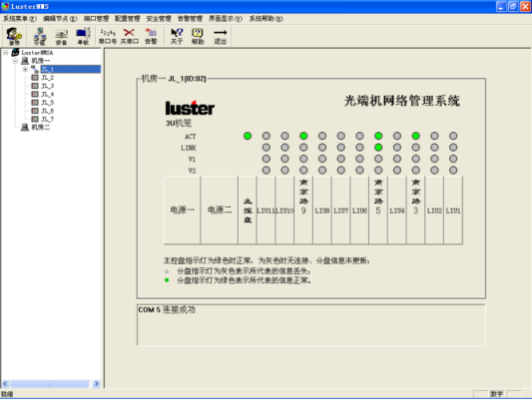The width and height of the screenshot is (532, 399).
Task: Select JL_1 in the device tree
Action: [71, 69]
